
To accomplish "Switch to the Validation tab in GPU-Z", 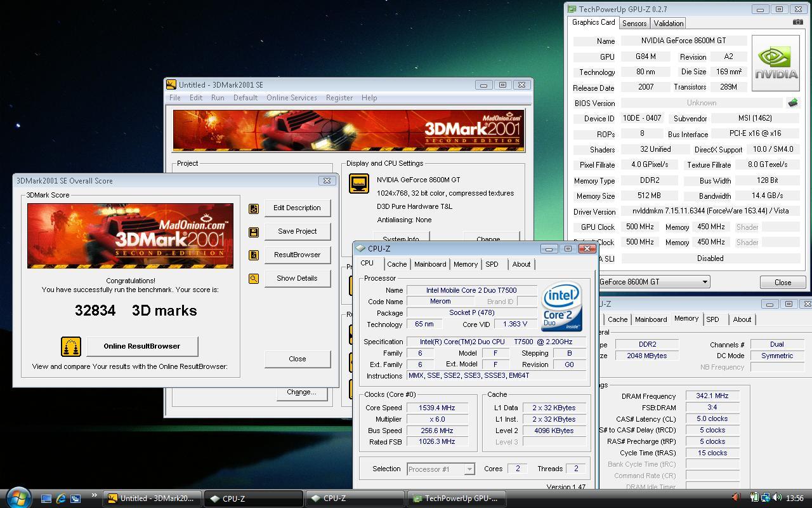I will pyautogui.click(x=669, y=23).
